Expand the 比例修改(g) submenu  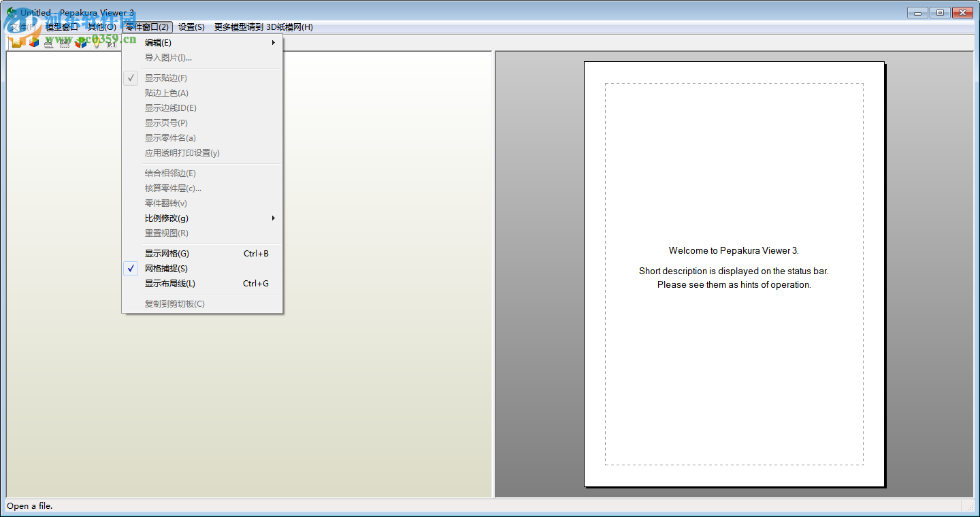[x=202, y=218]
